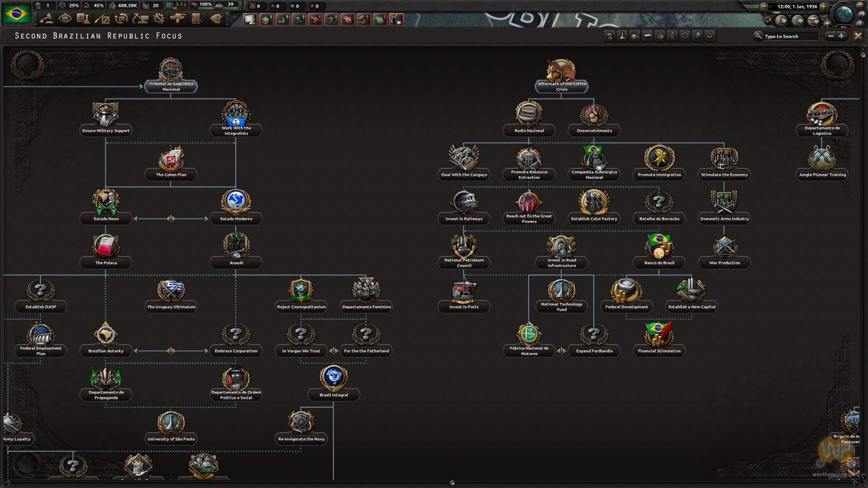Open the help question mark button

(862, 14)
